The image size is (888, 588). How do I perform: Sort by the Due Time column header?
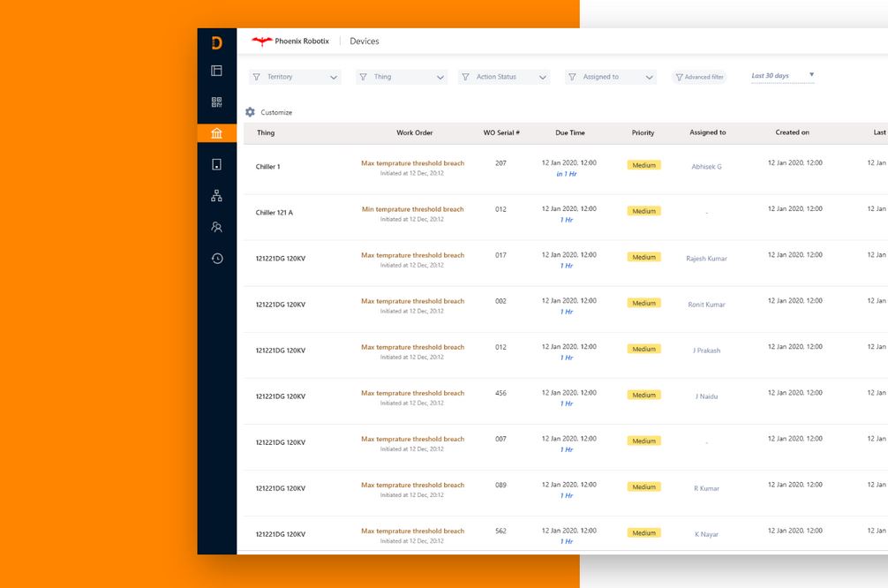click(x=569, y=132)
